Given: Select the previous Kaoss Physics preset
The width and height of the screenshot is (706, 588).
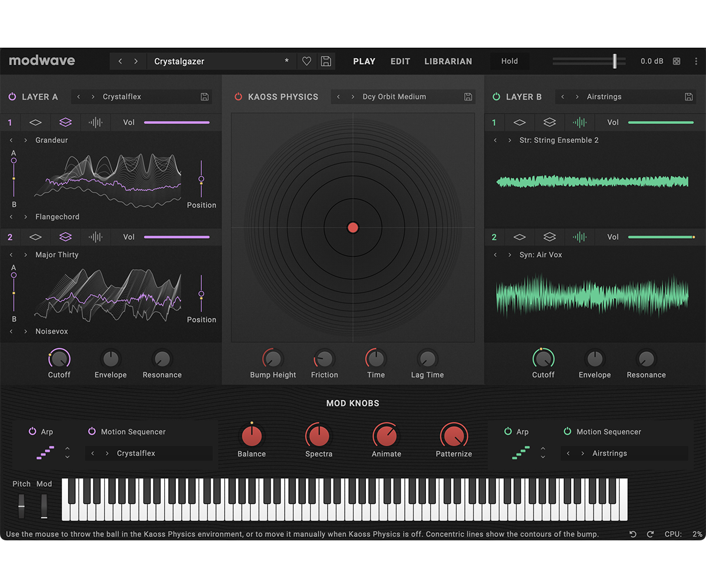Looking at the screenshot, I should coord(338,96).
